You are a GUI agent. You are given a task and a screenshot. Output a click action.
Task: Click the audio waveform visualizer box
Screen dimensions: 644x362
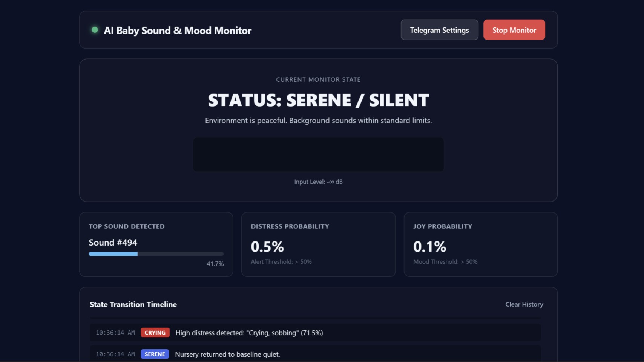319,154
